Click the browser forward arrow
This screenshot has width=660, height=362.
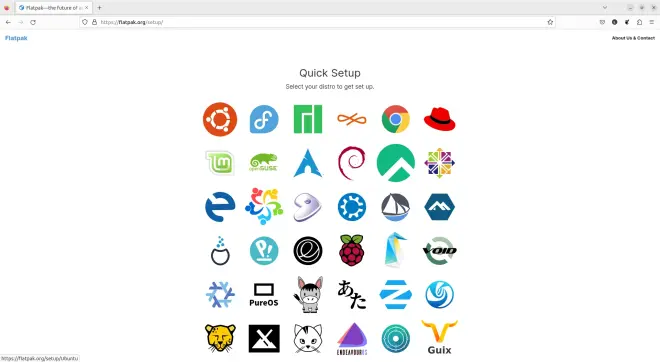click(x=21, y=22)
